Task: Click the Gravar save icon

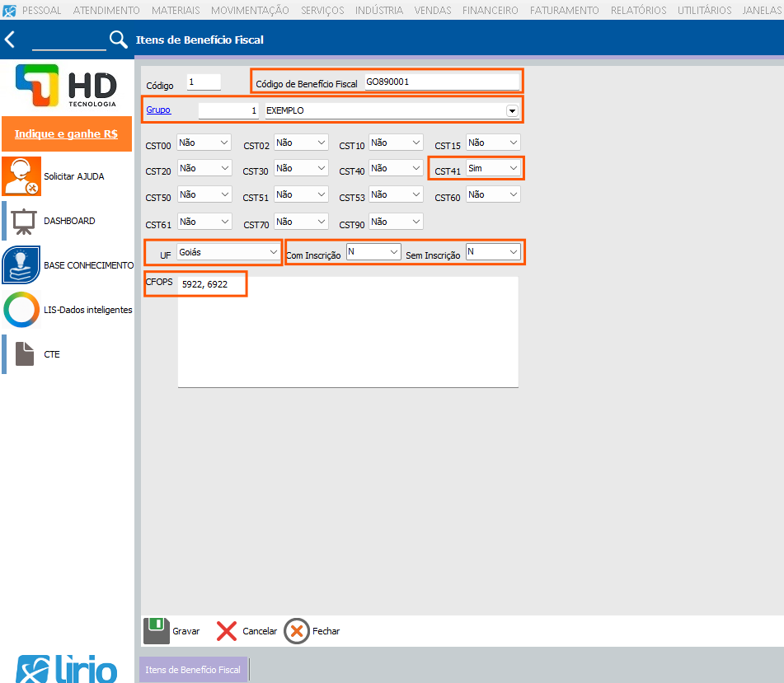Action: click(157, 631)
